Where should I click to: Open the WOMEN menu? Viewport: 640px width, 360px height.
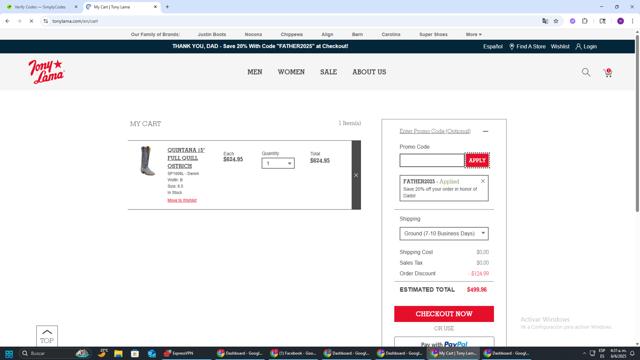(291, 72)
